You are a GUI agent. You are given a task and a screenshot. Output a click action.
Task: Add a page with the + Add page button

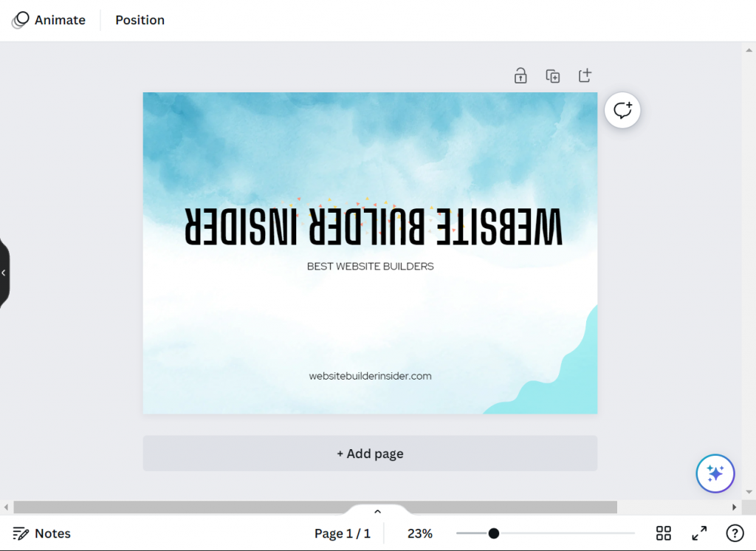click(370, 453)
